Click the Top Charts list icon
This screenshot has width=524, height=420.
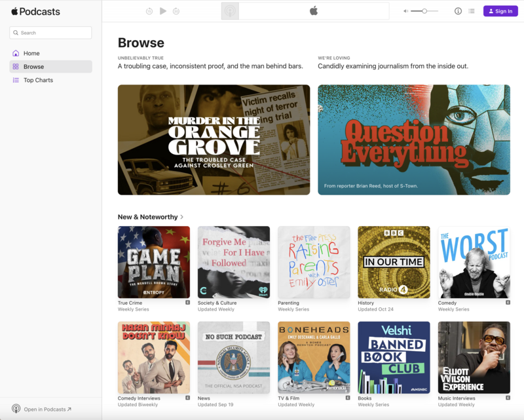click(16, 80)
